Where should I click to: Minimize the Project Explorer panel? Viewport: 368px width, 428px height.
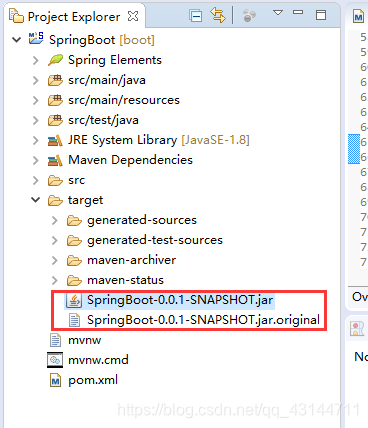click(x=298, y=12)
